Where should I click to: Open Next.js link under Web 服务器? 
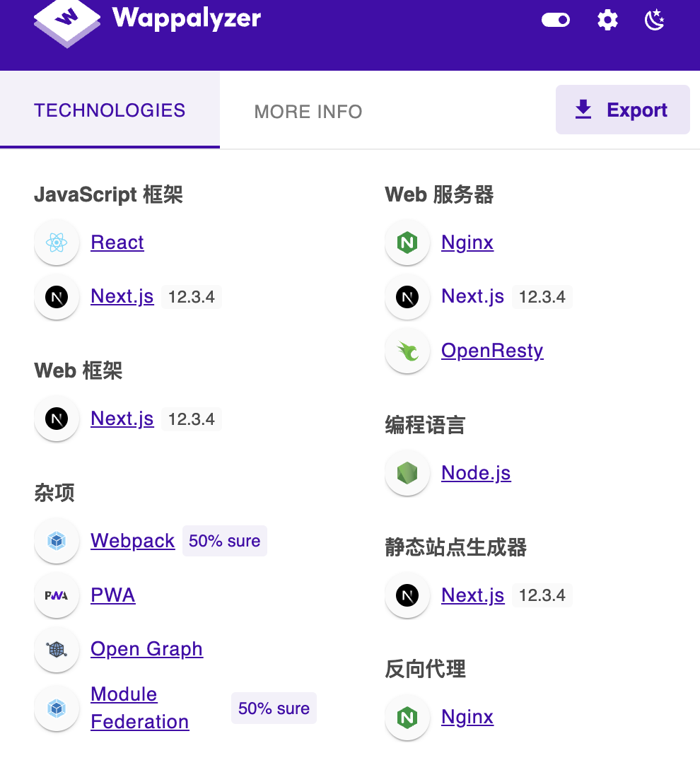(x=473, y=296)
